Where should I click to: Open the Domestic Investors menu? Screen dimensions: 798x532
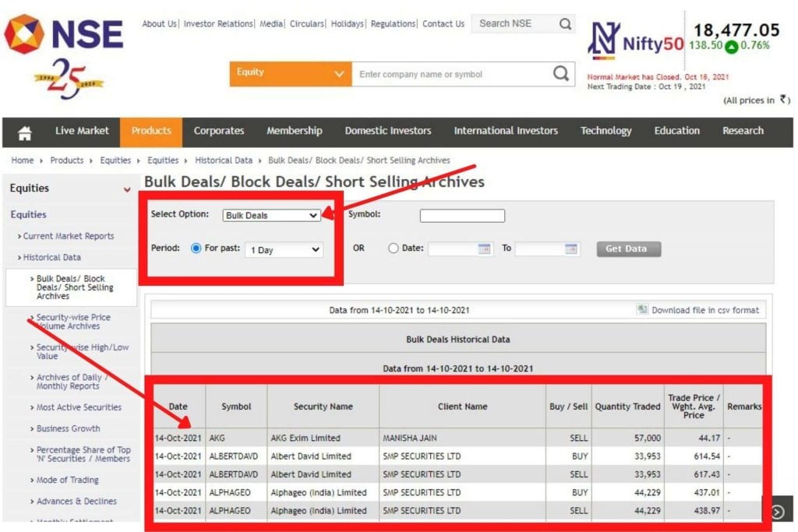(388, 131)
